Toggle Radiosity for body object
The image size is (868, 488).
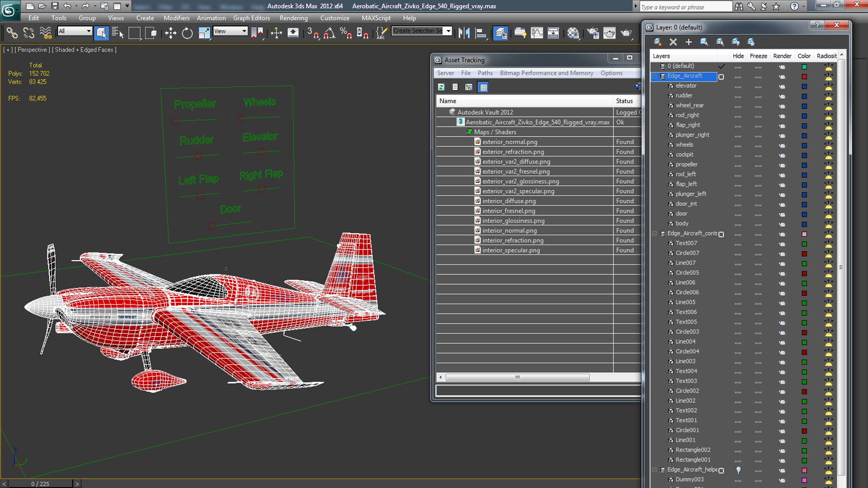[x=828, y=224]
